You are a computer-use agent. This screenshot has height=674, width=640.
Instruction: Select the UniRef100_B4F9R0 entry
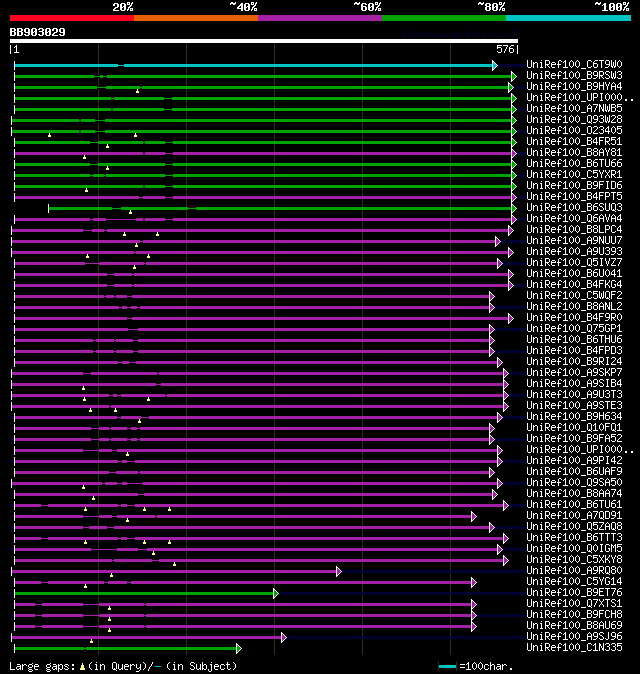pos(574,318)
